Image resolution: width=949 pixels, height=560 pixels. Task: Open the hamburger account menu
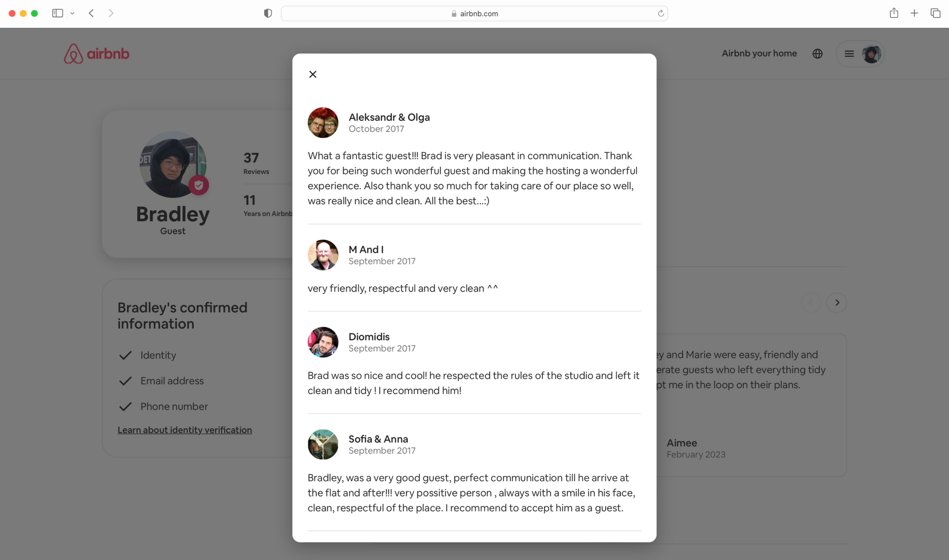click(x=849, y=53)
